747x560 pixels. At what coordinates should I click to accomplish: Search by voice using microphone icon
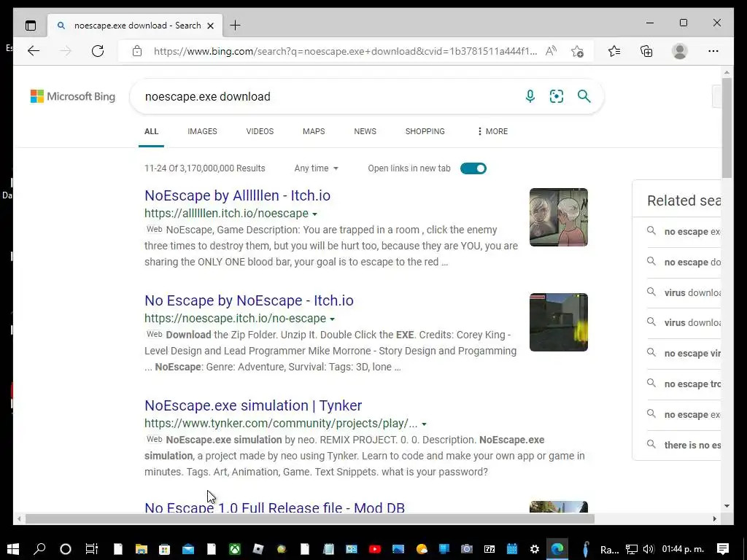click(530, 97)
